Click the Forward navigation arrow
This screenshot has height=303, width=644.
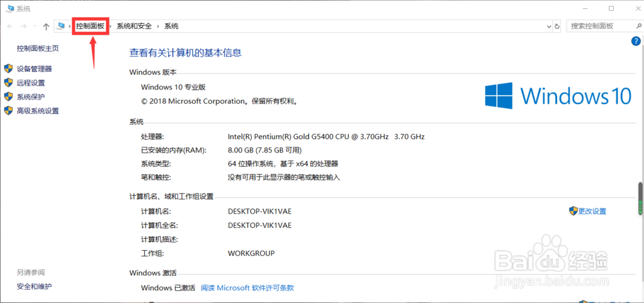pos(24,26)
